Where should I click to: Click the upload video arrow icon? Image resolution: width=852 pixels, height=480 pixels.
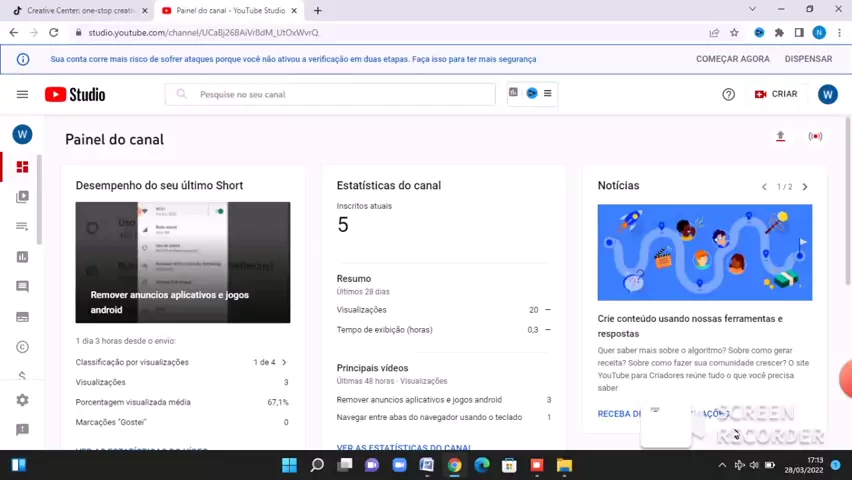pos(780,136)
